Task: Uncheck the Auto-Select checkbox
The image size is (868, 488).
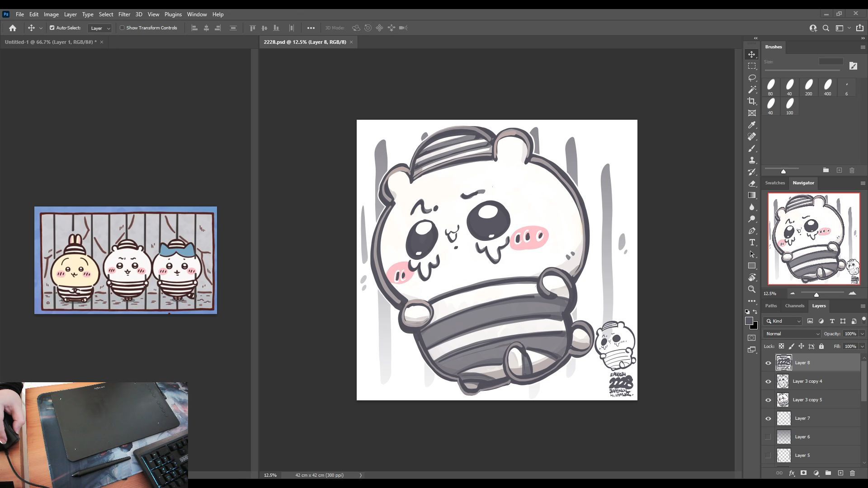Action: pyautogui.click(x=52, y=28)
